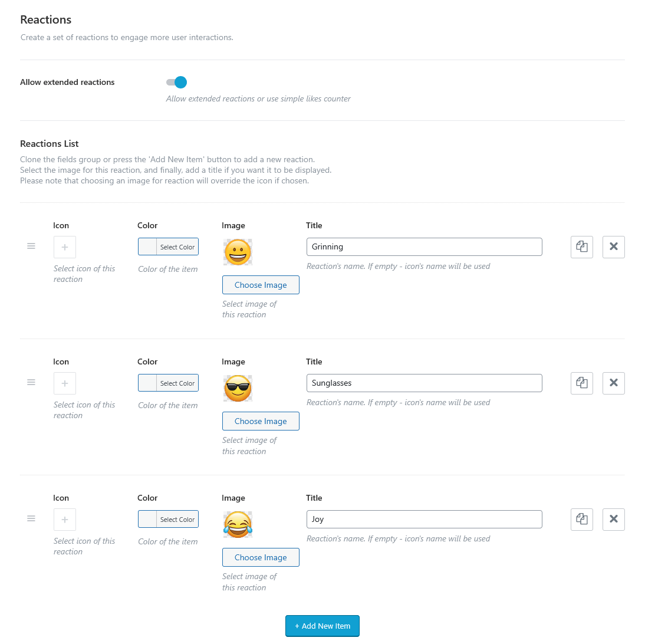The height and width of the screenshot is (644, 645).
Task: Add icon for the Grinning reaction
Action: pyautogui.click(x=65, y=247)
